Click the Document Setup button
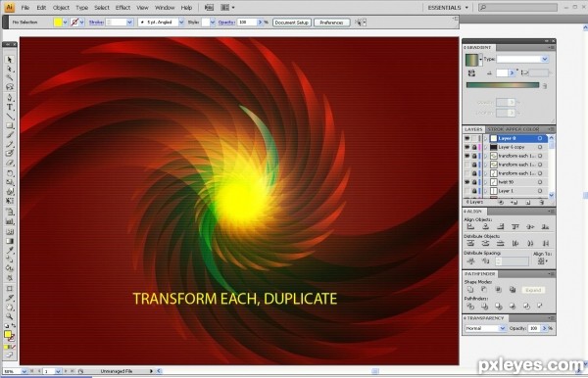Image resolution: width=588 pixels, height=378 pixels. (291, 23)
